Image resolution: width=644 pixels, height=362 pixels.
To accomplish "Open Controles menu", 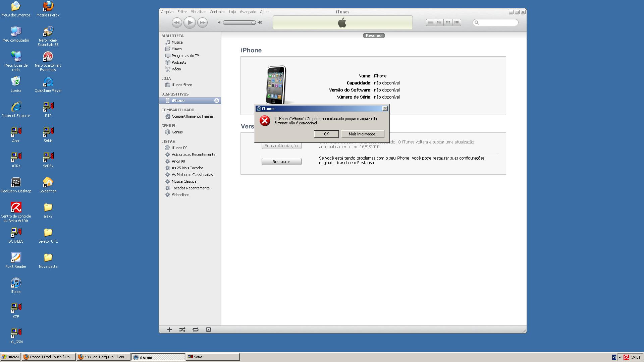I will tap(217, 12).
